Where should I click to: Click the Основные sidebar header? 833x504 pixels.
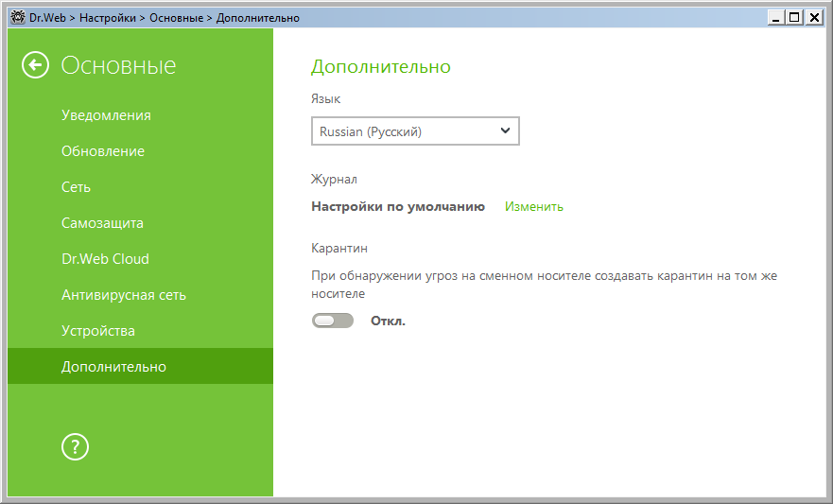[118, 65]
